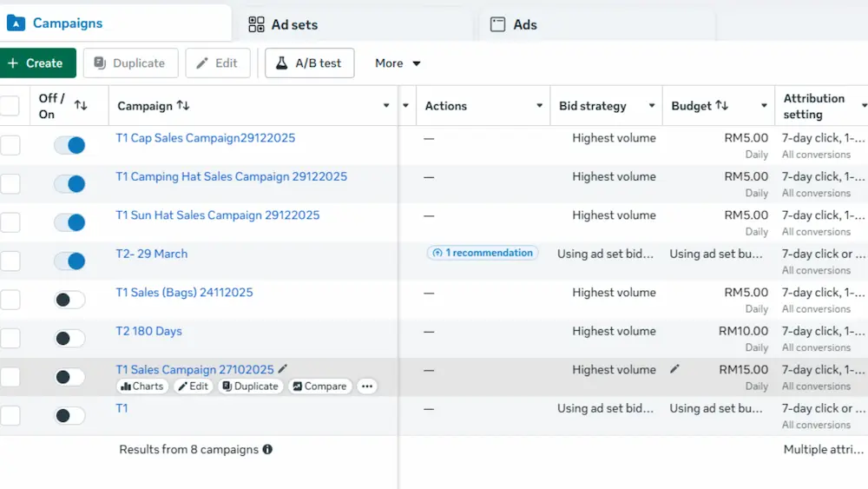
Task: Open Actions column dropdown arrow
Action: 539,105
